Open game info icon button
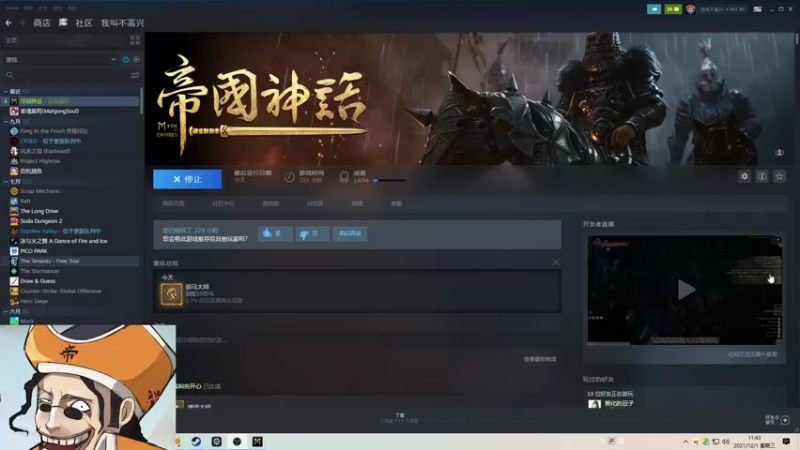The height and width of the screenshot is (450, 800). (762, 177)
